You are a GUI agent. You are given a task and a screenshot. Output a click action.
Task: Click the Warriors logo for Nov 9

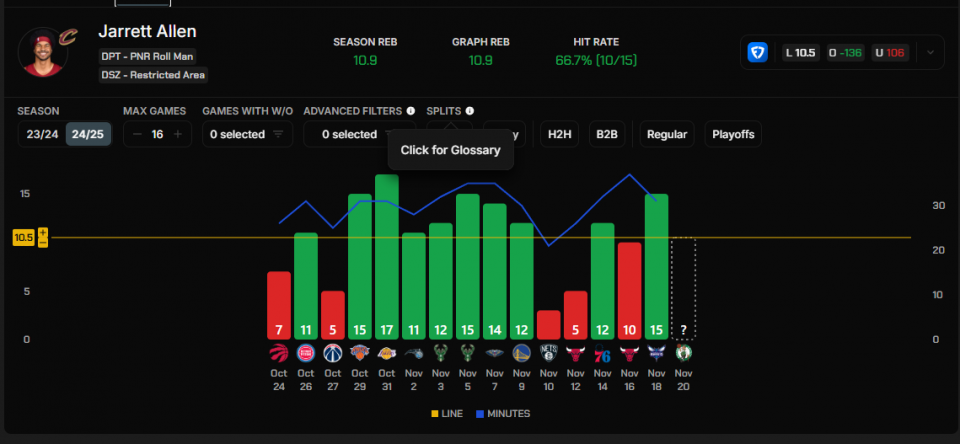(522, 353)
